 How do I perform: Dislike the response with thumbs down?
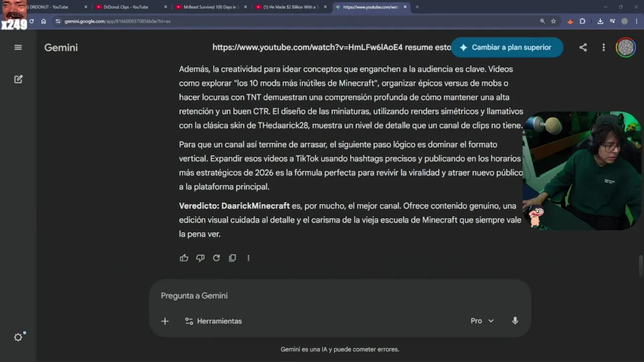[200, 258]
